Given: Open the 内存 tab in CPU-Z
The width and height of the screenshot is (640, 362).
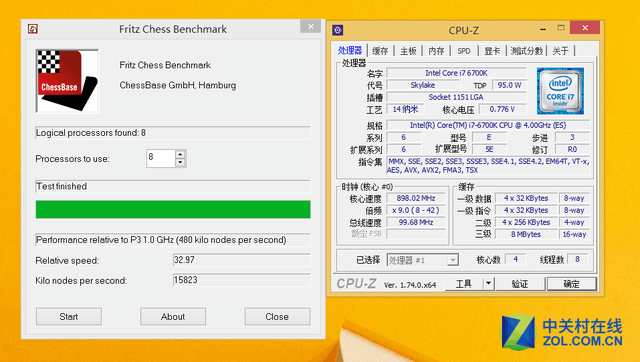Looking at the screenshot, I should click(x=436, y=51).
